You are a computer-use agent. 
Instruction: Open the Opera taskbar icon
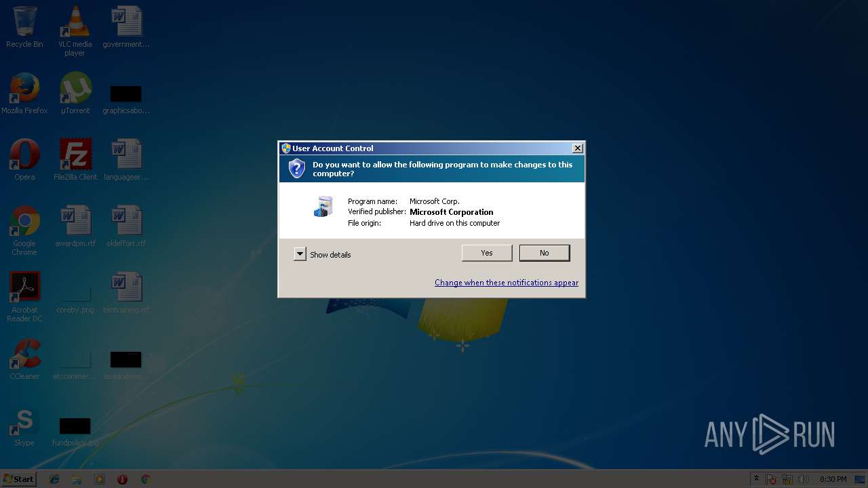point(122,479)
